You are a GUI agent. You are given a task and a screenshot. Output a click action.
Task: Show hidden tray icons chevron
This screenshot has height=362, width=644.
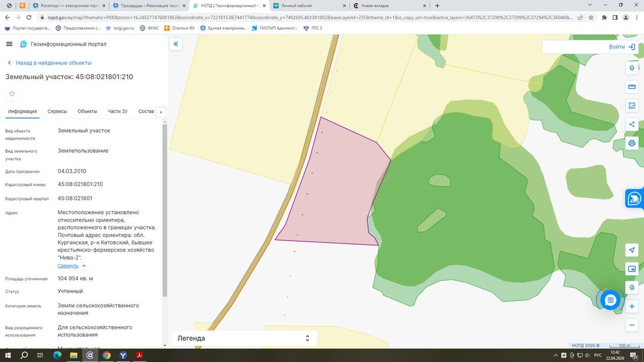pos(556,356)
